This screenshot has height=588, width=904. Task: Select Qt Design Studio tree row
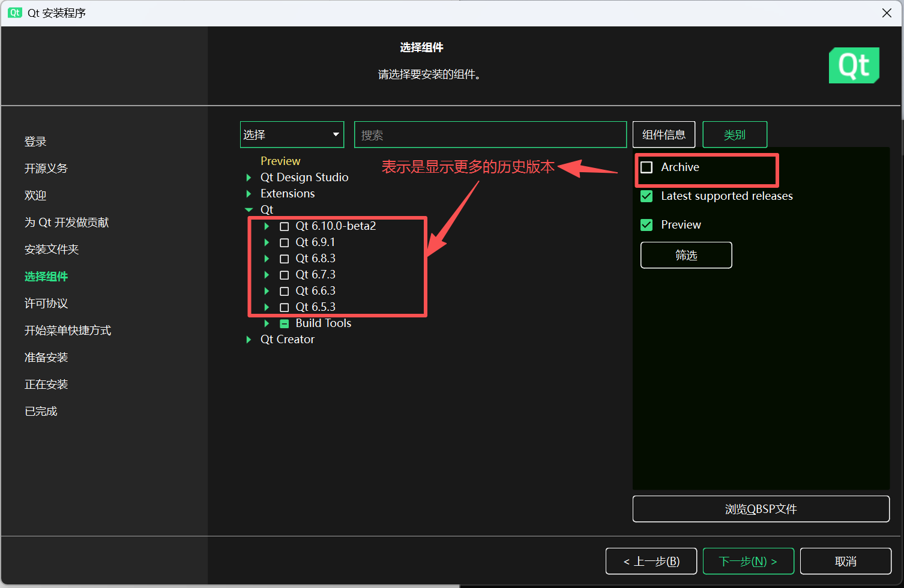click(304, 178)
